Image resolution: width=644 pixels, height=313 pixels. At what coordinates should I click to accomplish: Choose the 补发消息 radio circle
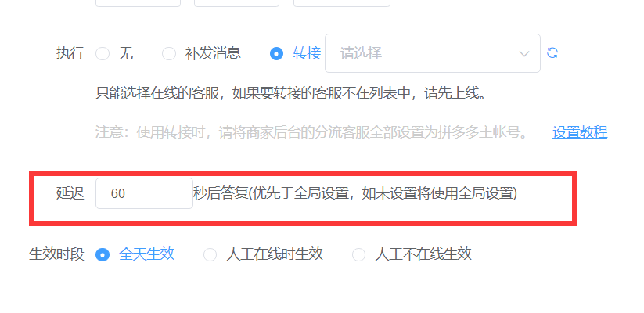[x=169, y=54]
